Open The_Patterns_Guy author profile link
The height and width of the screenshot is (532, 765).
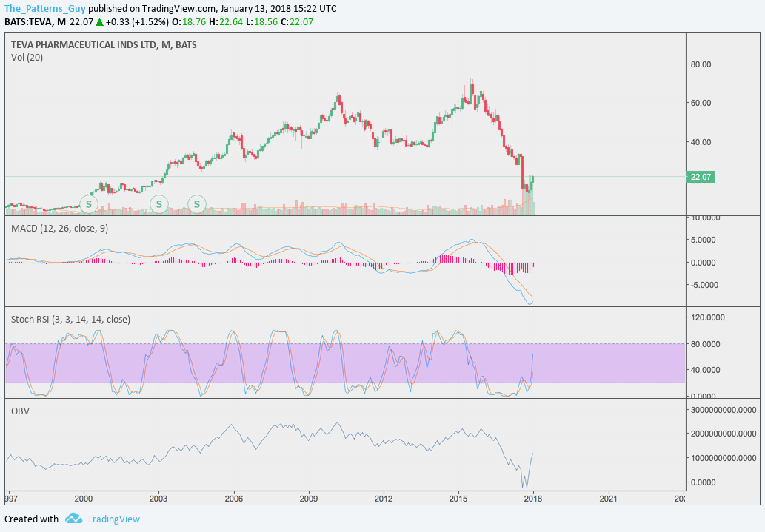pos(45,9)
